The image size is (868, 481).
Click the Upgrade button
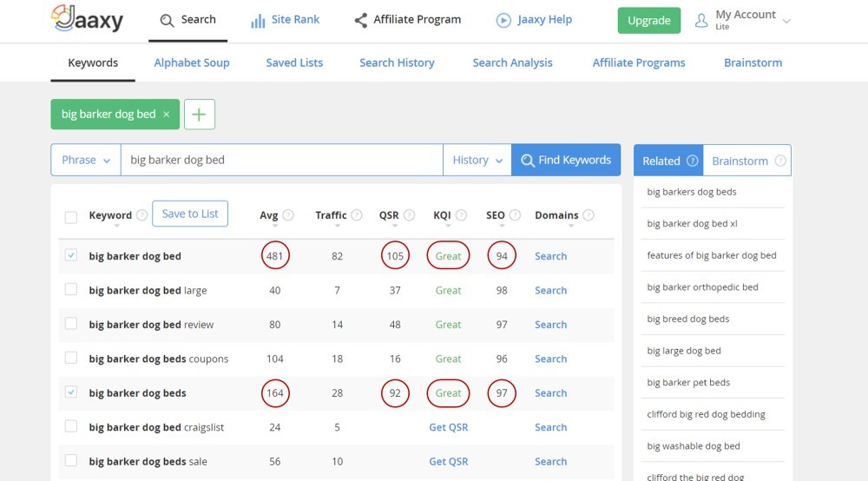[648, 21]
